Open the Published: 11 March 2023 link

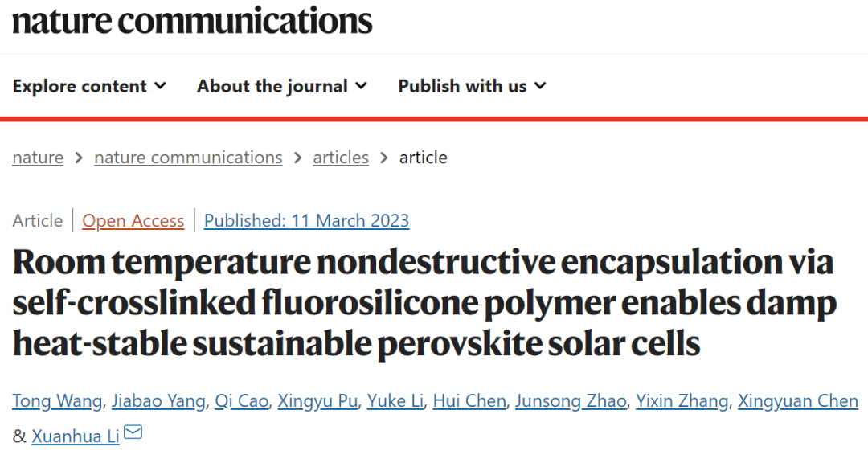coord(307,221)
